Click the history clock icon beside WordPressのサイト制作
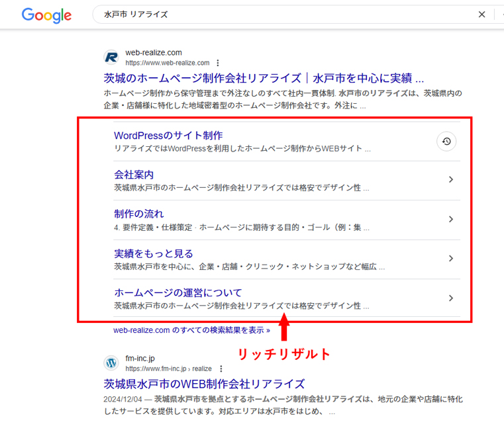Viewport: 504px width, 432px height. tap(446, 142)
